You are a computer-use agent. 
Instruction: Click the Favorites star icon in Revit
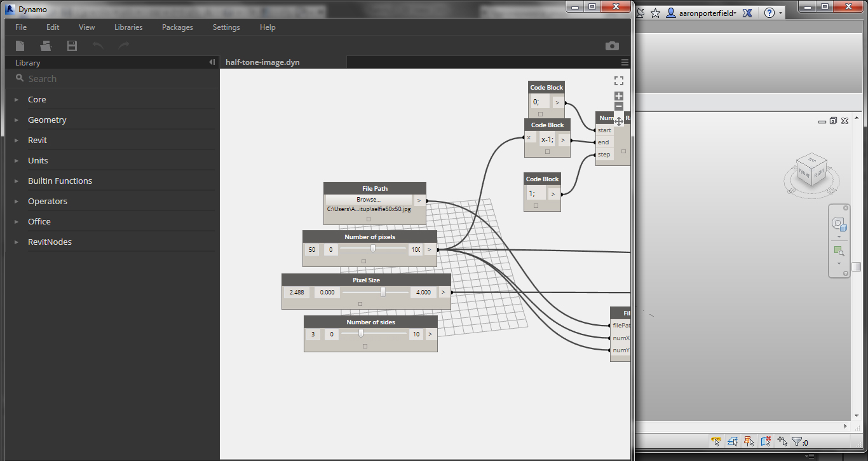pyautogui.click(x=655, y=13)
